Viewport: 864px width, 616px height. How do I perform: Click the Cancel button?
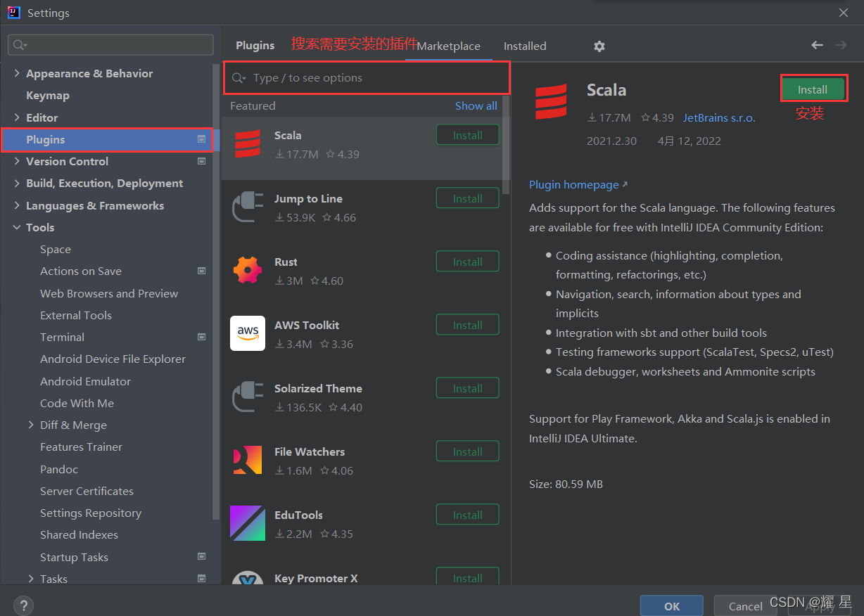point(745,605)
